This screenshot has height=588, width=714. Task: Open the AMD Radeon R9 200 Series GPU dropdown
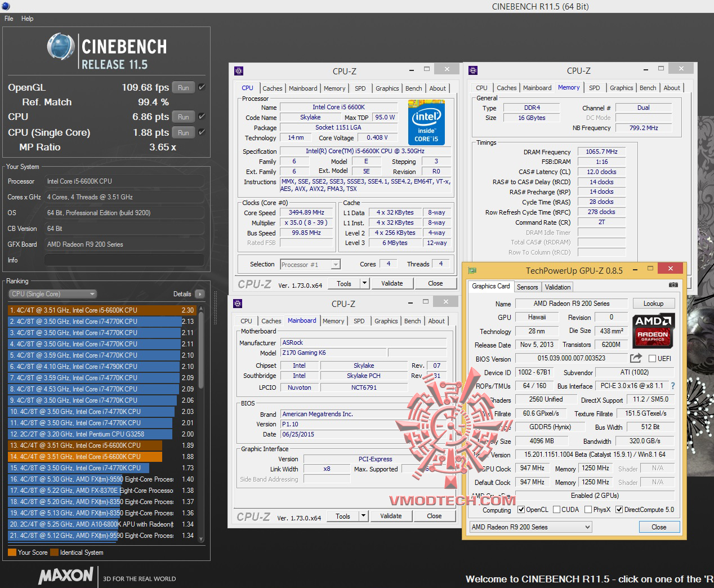pyautogui.click(x=530, y=527)
